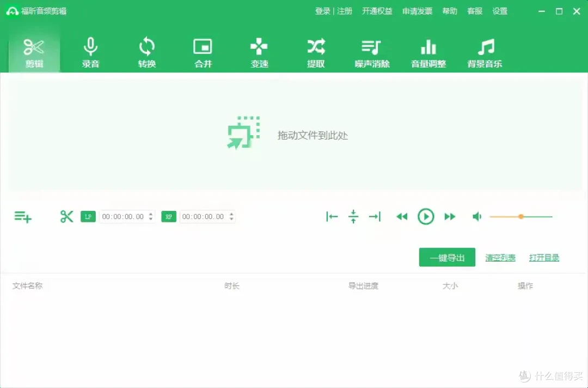
Task: Click the 一键导出 export button
Action: [447, 257]
